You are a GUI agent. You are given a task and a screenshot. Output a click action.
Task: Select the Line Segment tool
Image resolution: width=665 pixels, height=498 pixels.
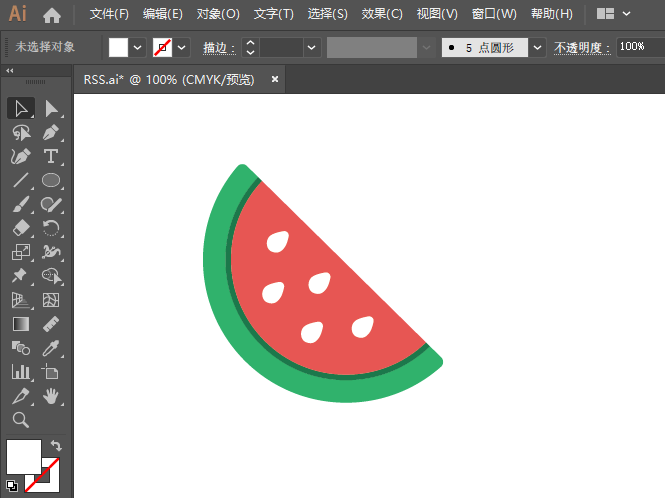point(20,181)
